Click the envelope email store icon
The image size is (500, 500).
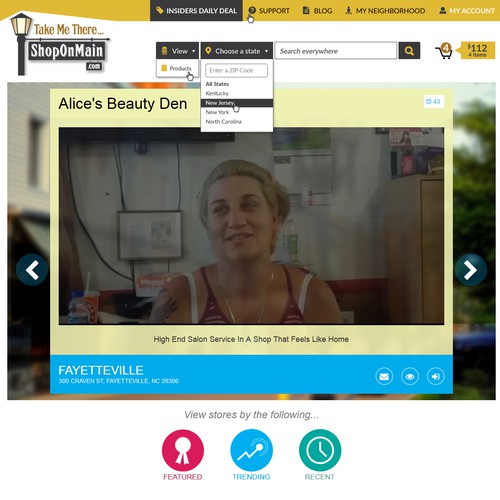[x=384, y=376]
